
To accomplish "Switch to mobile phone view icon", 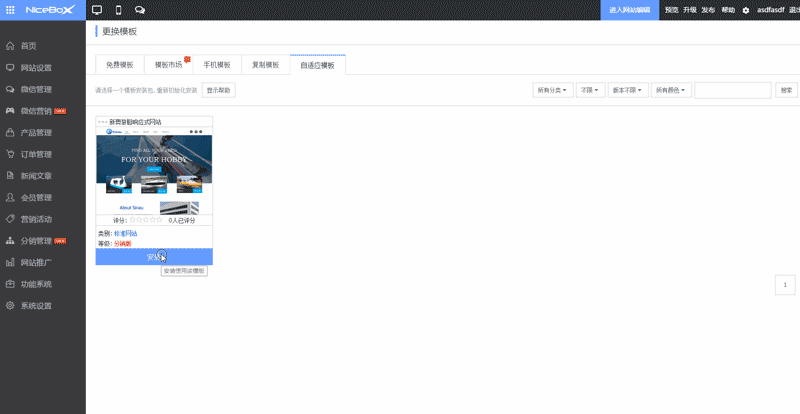I will coord(118,10).
